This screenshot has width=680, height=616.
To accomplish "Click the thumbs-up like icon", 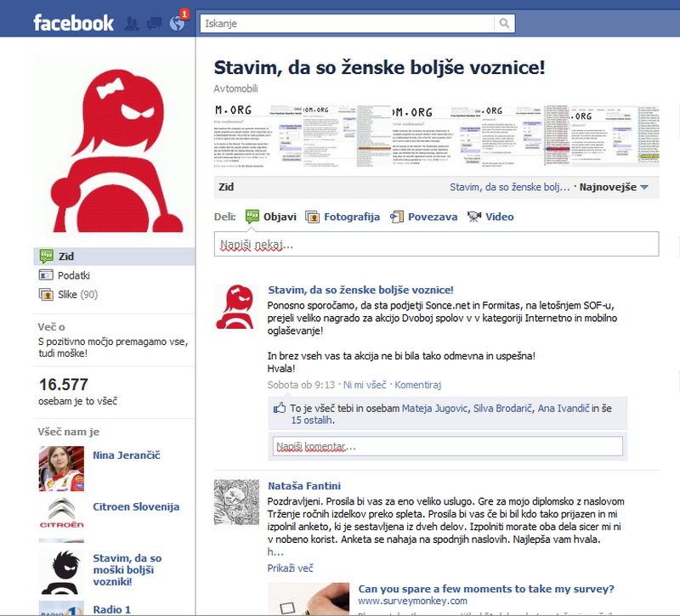I will [x=280, y=408].
